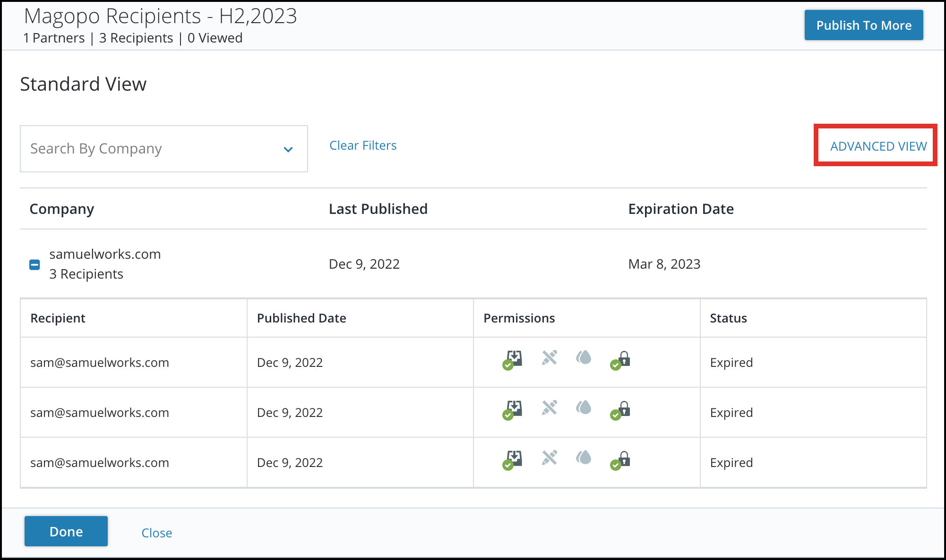Click the Company column header
Viewport: 946px width, 560px height.
point(62,209)
